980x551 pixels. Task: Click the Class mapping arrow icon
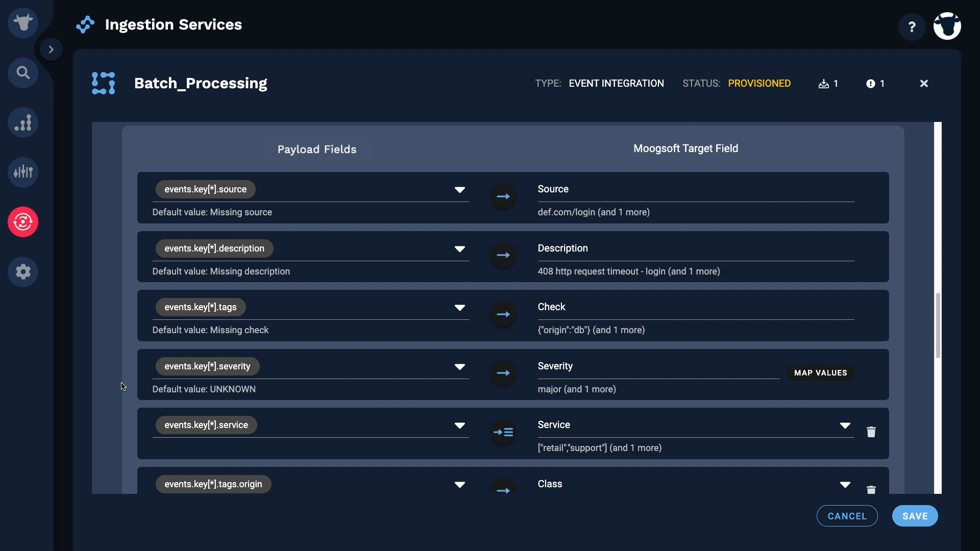click(503, 487)
